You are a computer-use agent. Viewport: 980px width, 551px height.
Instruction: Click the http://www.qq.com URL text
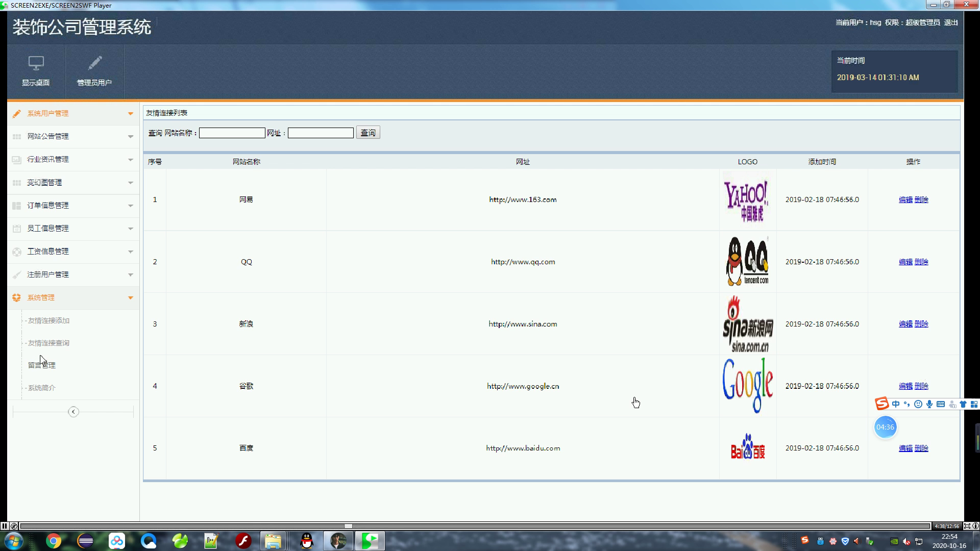[523, 262]
